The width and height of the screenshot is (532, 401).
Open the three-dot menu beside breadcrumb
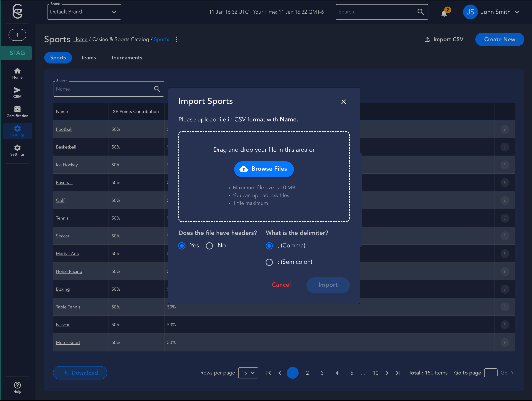[176, 39]
